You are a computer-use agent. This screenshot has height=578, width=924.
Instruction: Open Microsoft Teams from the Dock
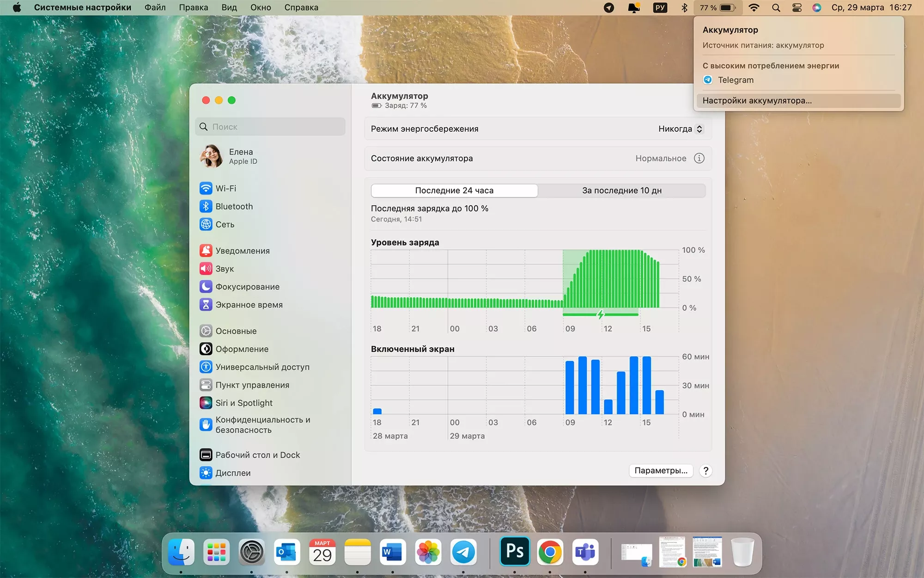pyautogui.click(x=585, y=552)
